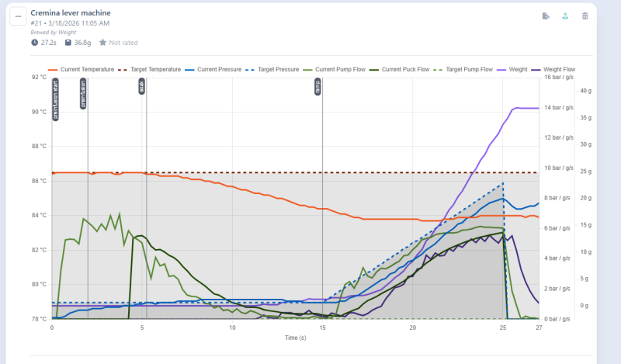Click the '27.2s' duration value
The height and width of the screenshot is (364, 621).
pyautogui.click(x=49, y=43)
